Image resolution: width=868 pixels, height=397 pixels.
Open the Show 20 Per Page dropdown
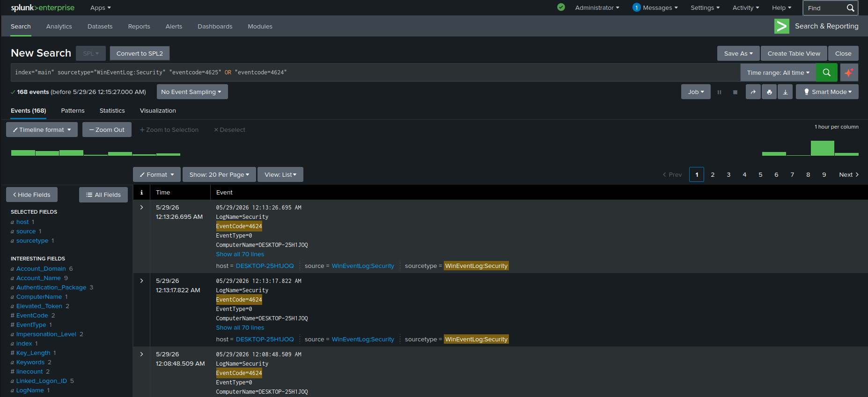coord(219,174)
